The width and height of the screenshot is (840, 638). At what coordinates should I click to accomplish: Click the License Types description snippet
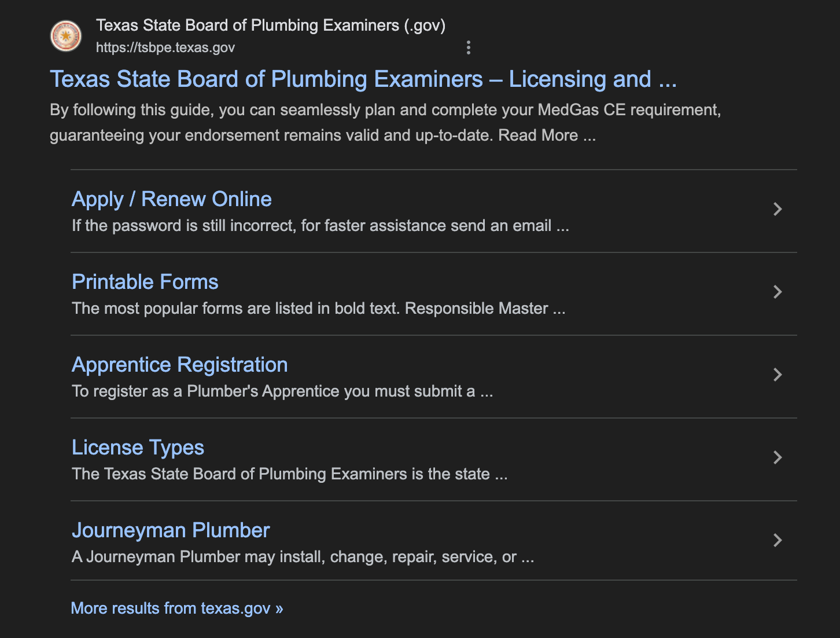[289, 474]
